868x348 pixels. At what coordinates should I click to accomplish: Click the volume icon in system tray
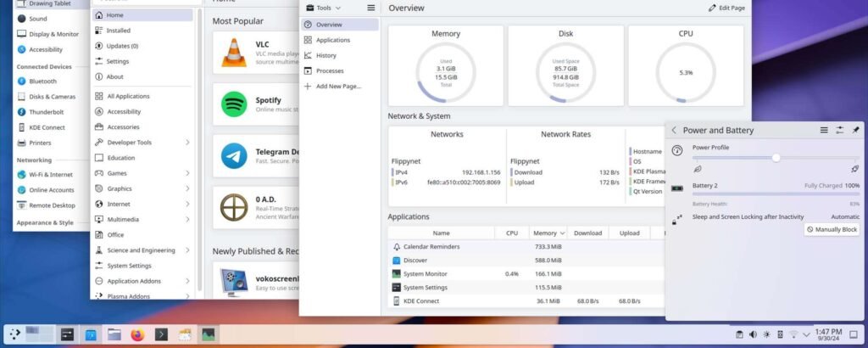(x=753, y=334)
